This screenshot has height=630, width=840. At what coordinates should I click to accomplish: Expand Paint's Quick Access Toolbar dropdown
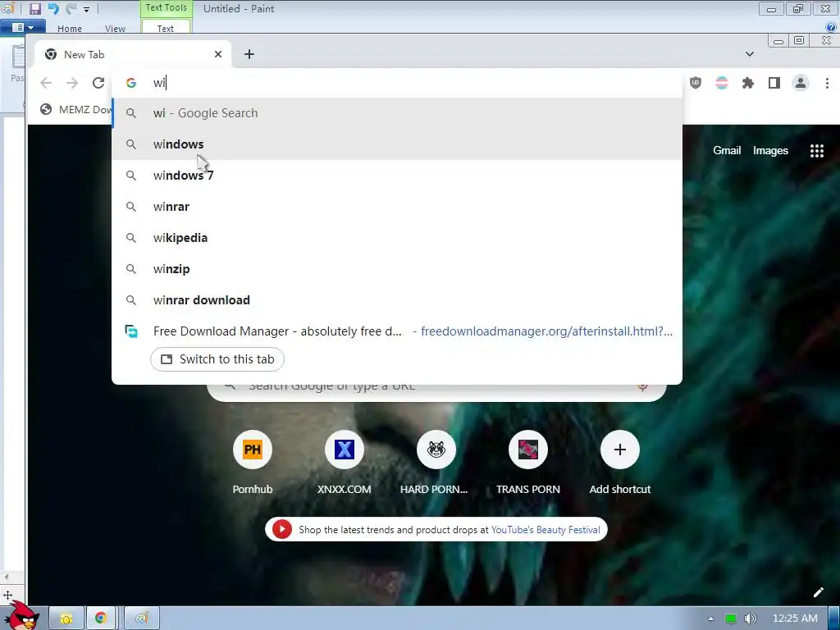(86, 9)
